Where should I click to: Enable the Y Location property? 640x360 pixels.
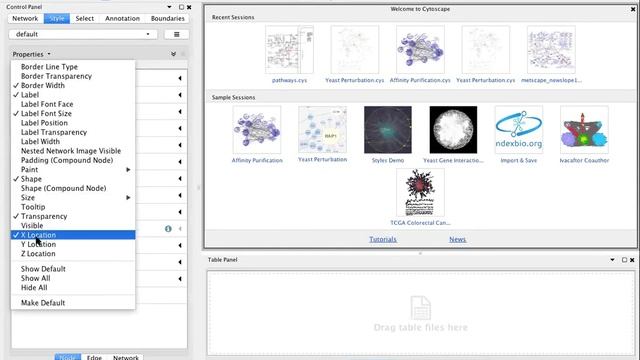[x=73, y=244]
